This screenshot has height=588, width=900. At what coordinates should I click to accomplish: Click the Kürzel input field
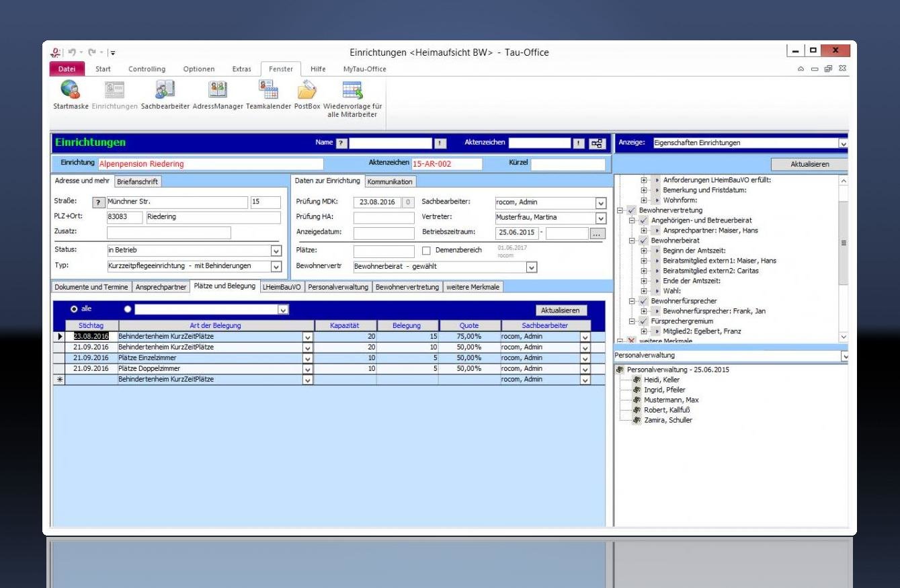click(567, 165)
